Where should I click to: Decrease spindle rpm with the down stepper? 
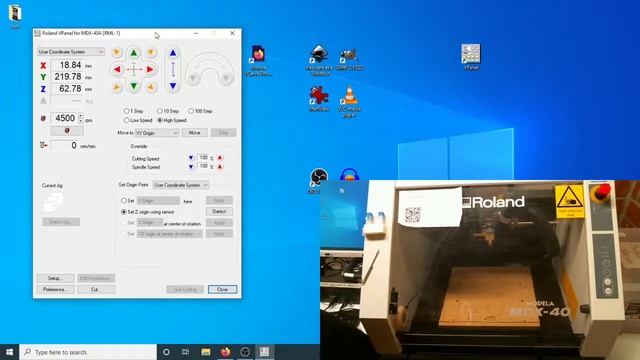point(81,121)
